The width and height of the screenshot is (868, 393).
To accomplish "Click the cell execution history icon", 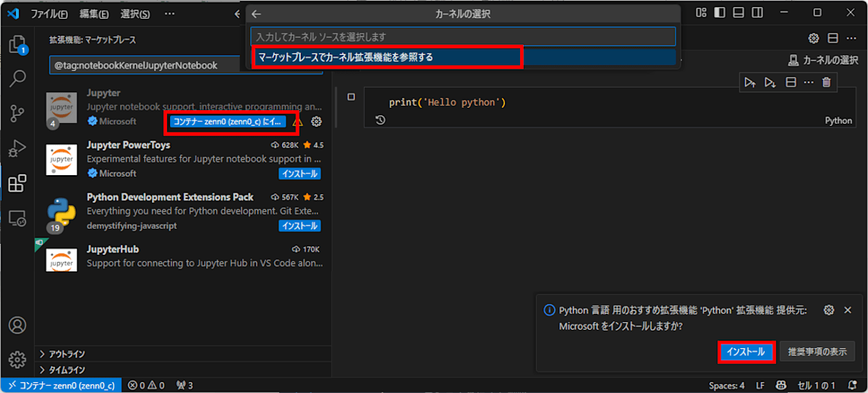I will click(x=380, y=121).
